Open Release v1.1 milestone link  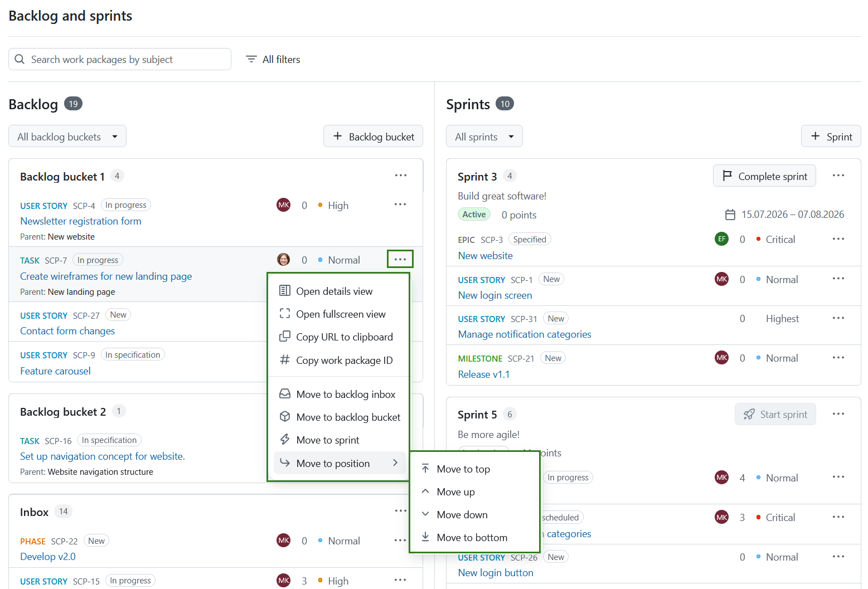(x=484, y=374)
